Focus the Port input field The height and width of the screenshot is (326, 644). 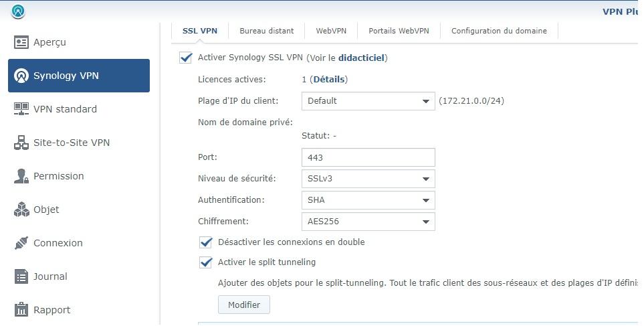click(368, 157)
